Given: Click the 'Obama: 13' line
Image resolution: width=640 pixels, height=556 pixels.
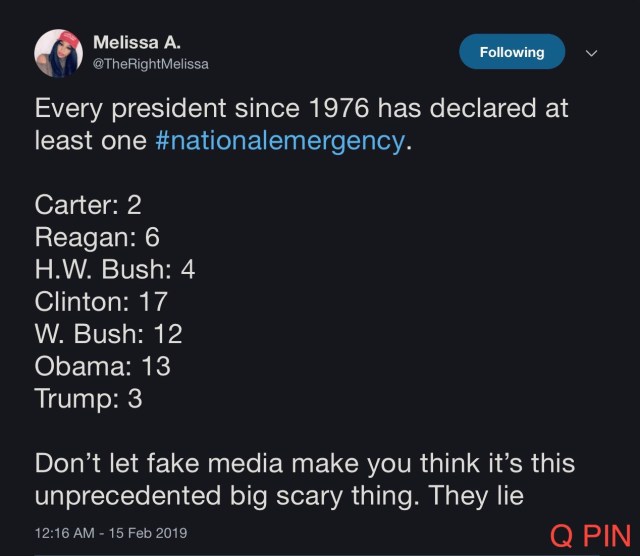Looking at the screenshot, I should [x=102, y=366].
